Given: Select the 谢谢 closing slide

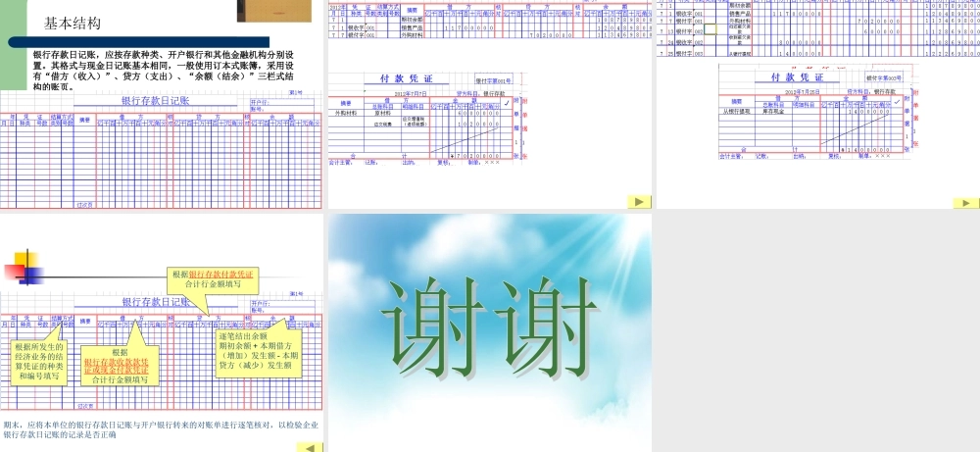Looking at the screenshot, I should click(x=489, y=332).
